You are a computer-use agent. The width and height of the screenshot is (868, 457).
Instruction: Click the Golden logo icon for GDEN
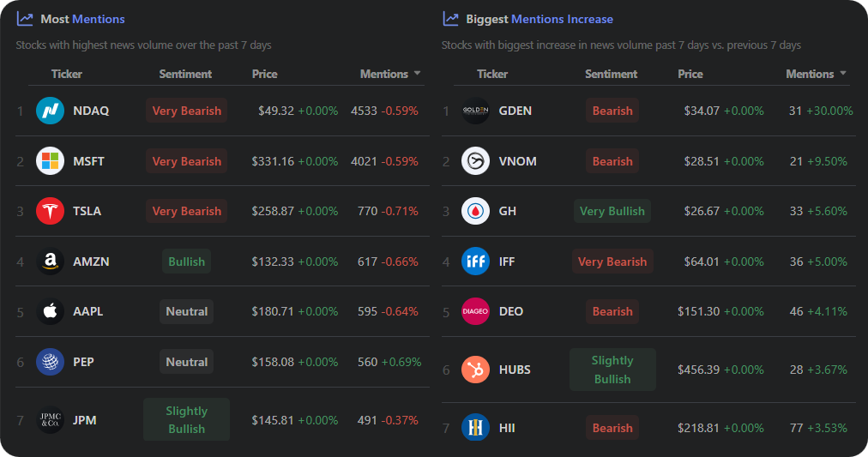point(475,110)
